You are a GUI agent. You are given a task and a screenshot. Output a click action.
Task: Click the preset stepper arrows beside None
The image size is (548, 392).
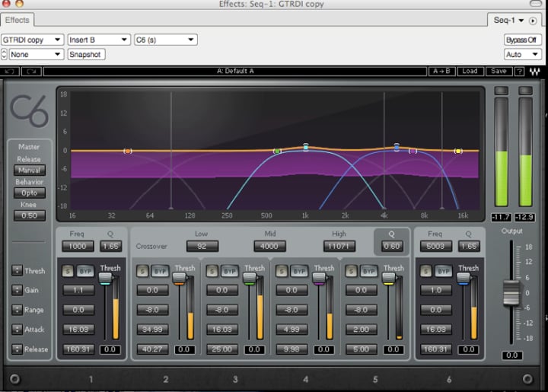click(5, 54)
